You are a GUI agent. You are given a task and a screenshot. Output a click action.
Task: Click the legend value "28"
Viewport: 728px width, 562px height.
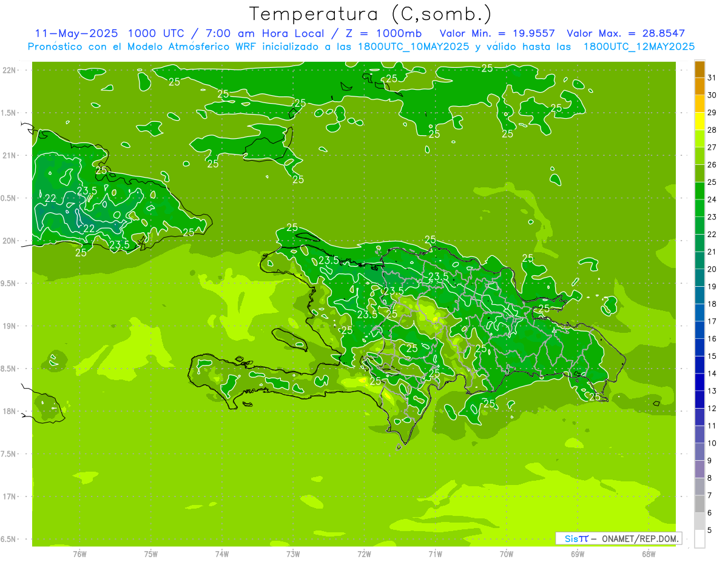(x=712, y=130)
